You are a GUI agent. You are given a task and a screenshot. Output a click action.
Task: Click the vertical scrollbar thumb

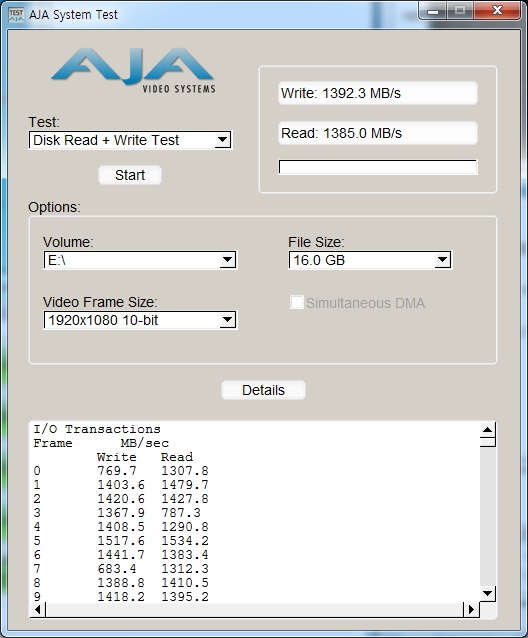point(487,442)
